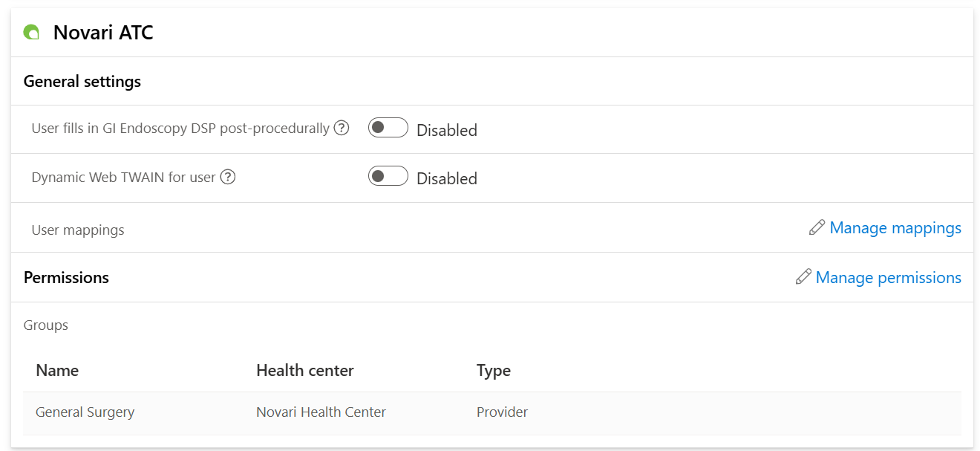Select the Permissions section header
Screen dimensions: 980x451
66,277
